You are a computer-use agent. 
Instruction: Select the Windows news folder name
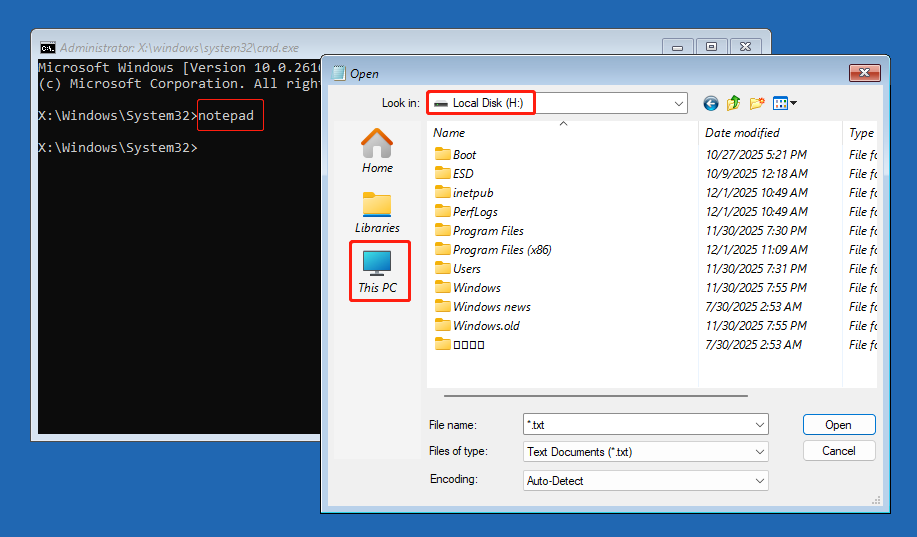pyautogui.click(x=492, y=307)
